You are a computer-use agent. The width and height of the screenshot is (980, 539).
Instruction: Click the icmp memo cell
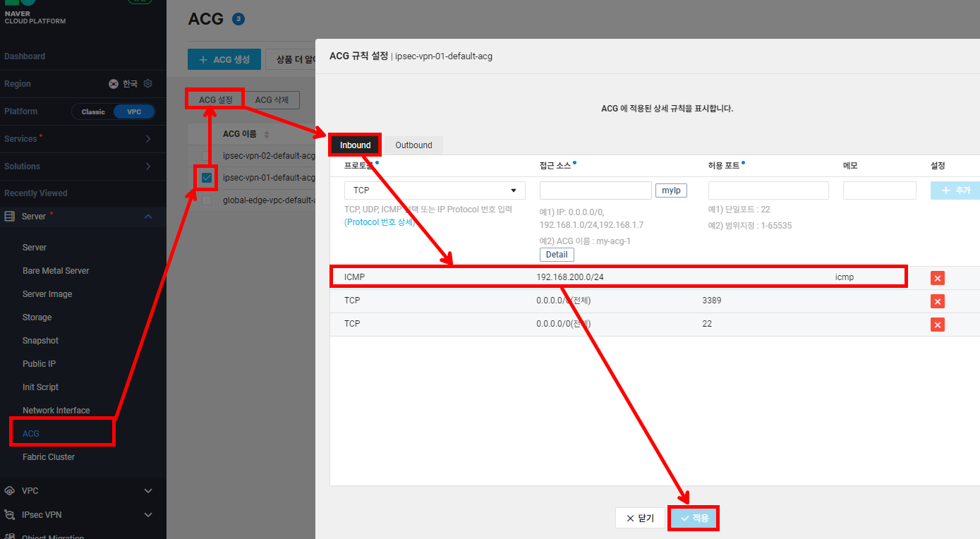(845, 277)
